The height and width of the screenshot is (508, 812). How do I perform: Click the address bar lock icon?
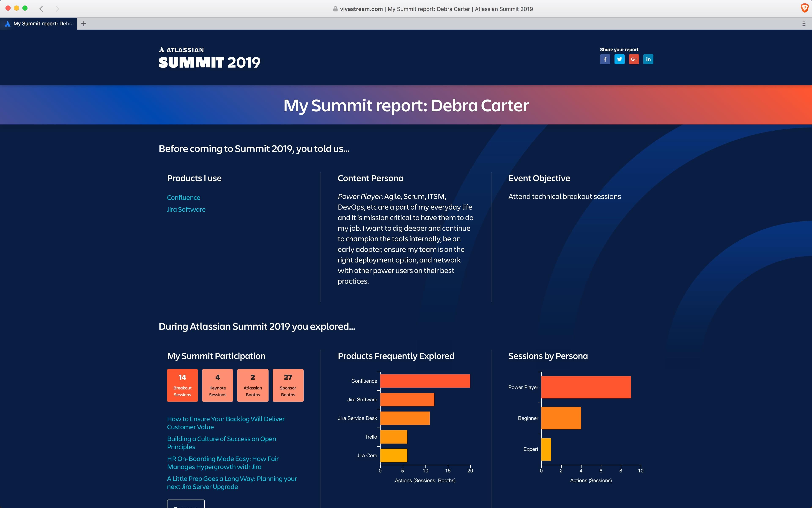(x=335, y=9)
